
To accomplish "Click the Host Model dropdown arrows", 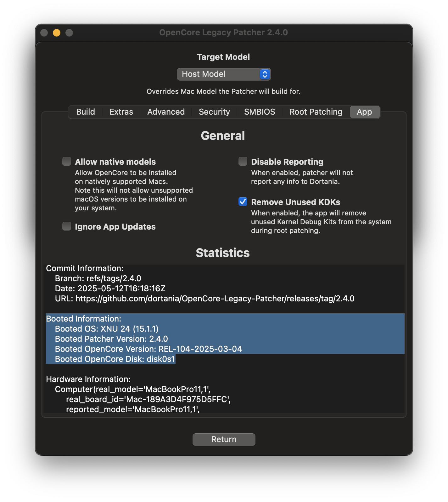I will tap(265, 74).
